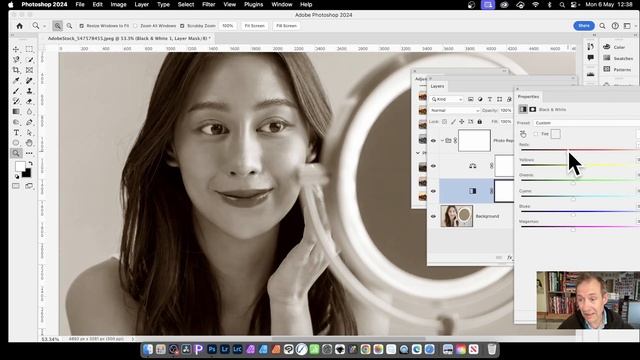
Task: Enable Zoom All Windows checkbox
Action: tap(136, 26)
